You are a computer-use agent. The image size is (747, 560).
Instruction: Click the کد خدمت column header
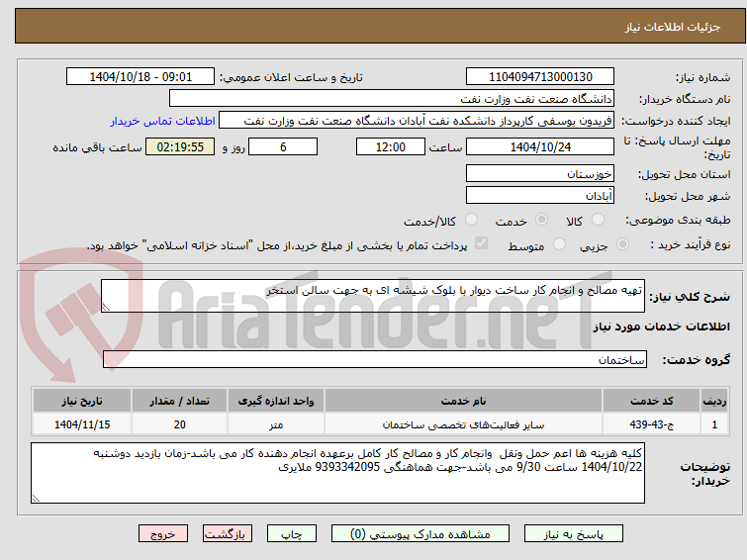pyautogui.click(x=651, y=401)
